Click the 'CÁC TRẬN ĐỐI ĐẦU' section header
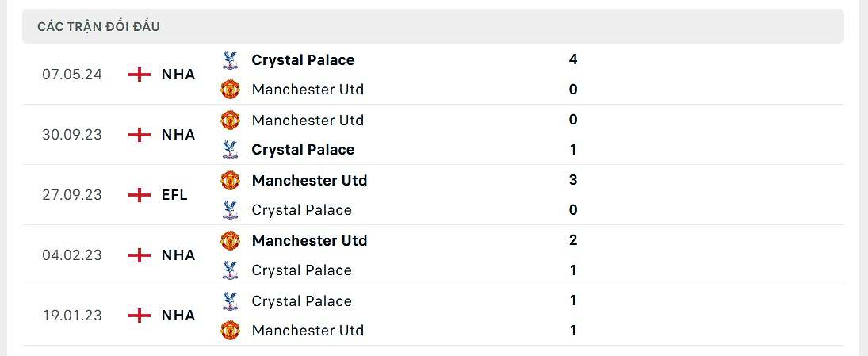The width and height of the screenshot is (868, 356). (x=99, y=27)
